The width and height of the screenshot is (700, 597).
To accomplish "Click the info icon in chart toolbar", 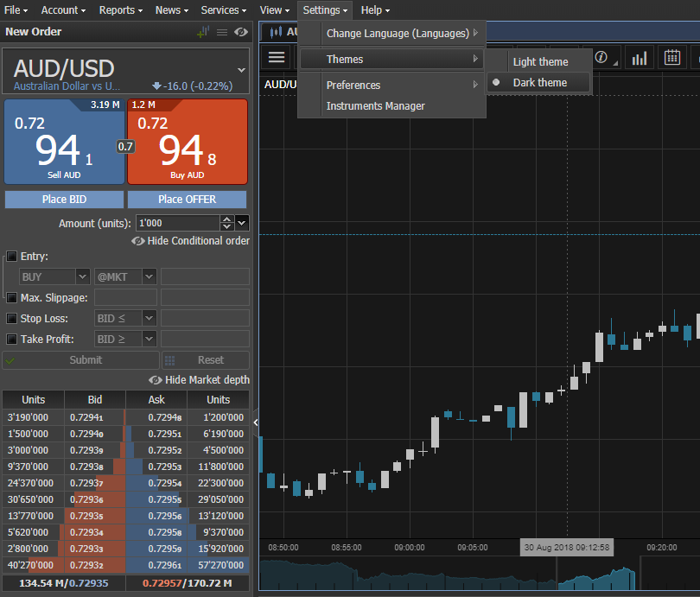I will 601,58.
